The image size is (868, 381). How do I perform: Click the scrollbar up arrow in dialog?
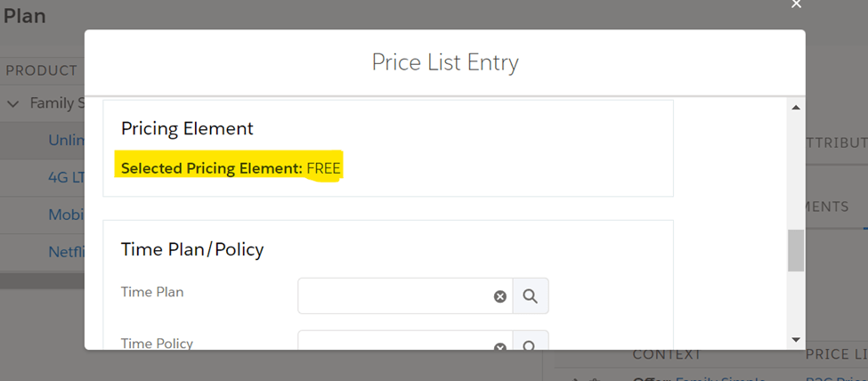795,108
